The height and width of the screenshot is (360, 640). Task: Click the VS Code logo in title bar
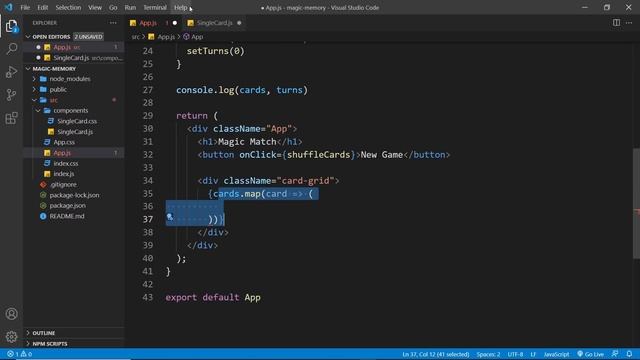pos(9,7)
